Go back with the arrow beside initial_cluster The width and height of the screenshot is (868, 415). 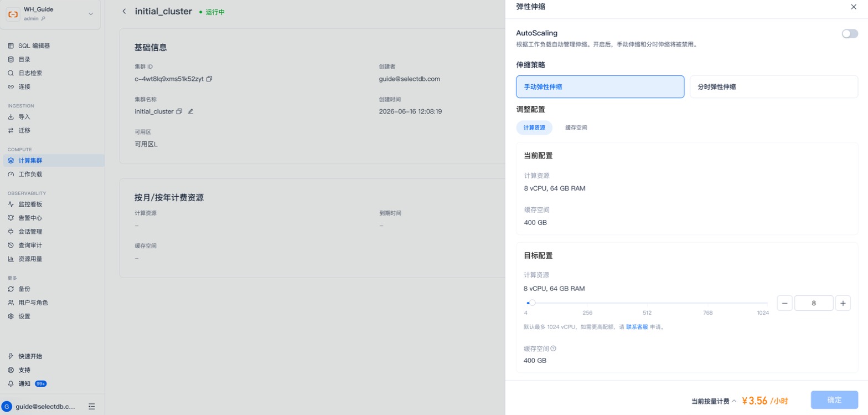click(x=124, y=12)
